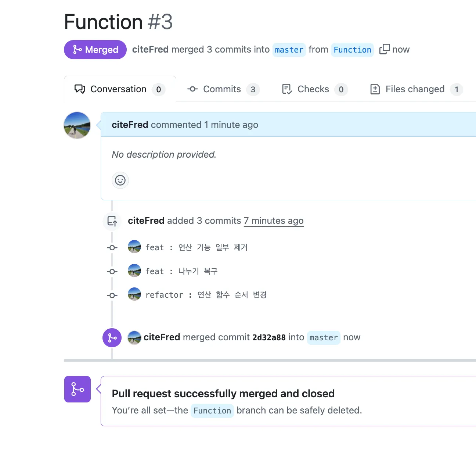Switch to the Conversation tab
The height and width of the screenshot is (455, 476).
[120, 89]
